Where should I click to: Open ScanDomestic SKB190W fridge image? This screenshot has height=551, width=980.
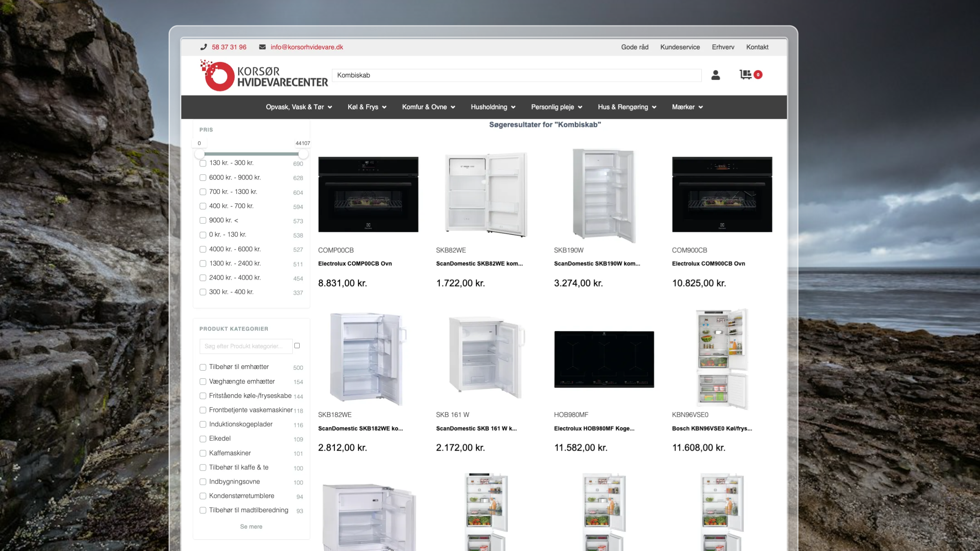point(604,196)
